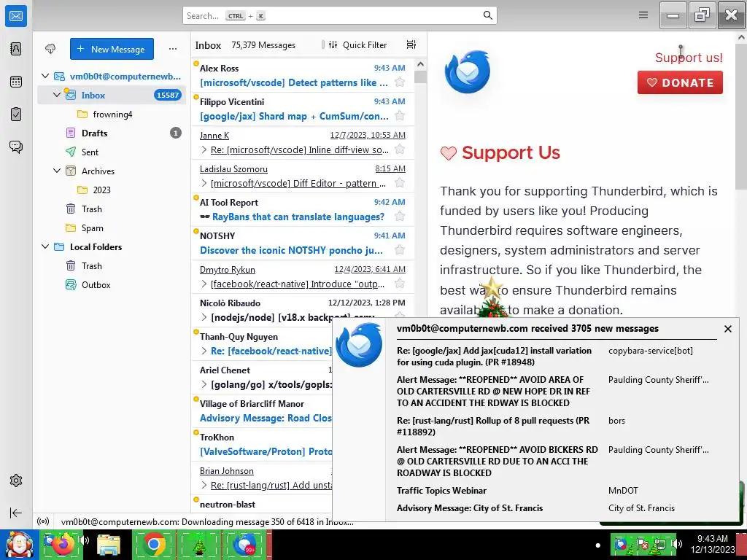Image resolution: width=747 pixels, height=560 pixels.
Task: Open message list display options
Action: [411, 44]
